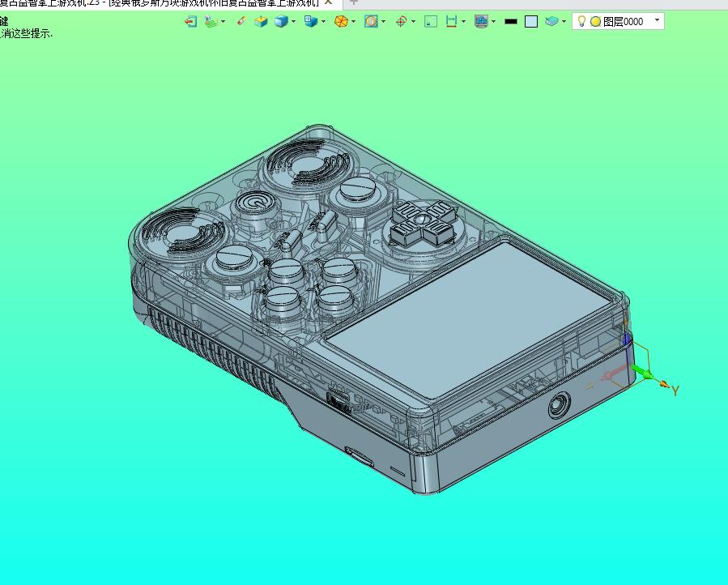Viewport: 728px width, 585px height.
Task: Click the light blue face color swatch
Action: pos(531,22)
